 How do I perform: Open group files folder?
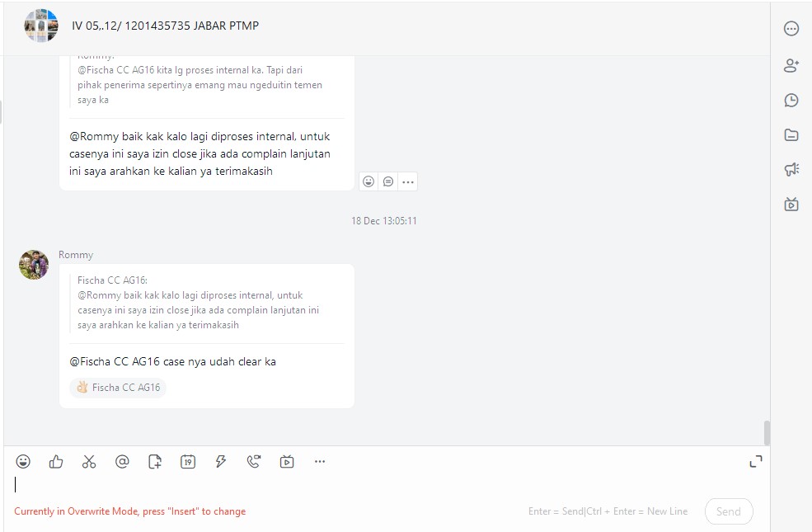791,135
